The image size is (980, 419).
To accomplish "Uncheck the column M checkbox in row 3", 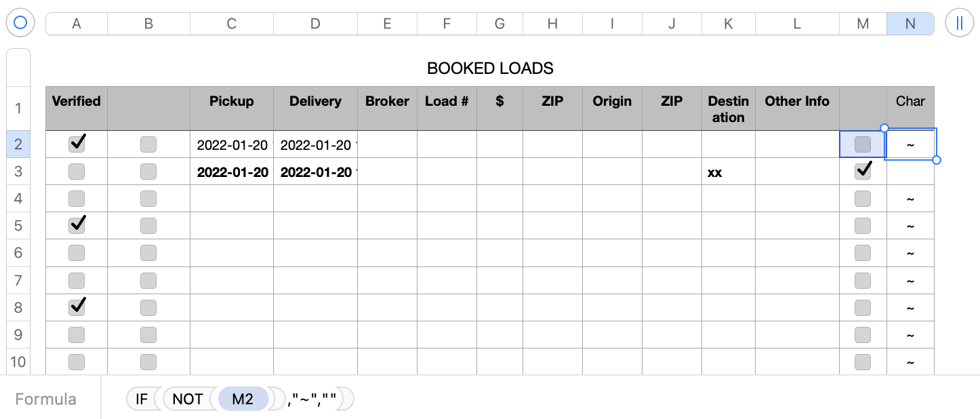I will [x=863, y=171].
